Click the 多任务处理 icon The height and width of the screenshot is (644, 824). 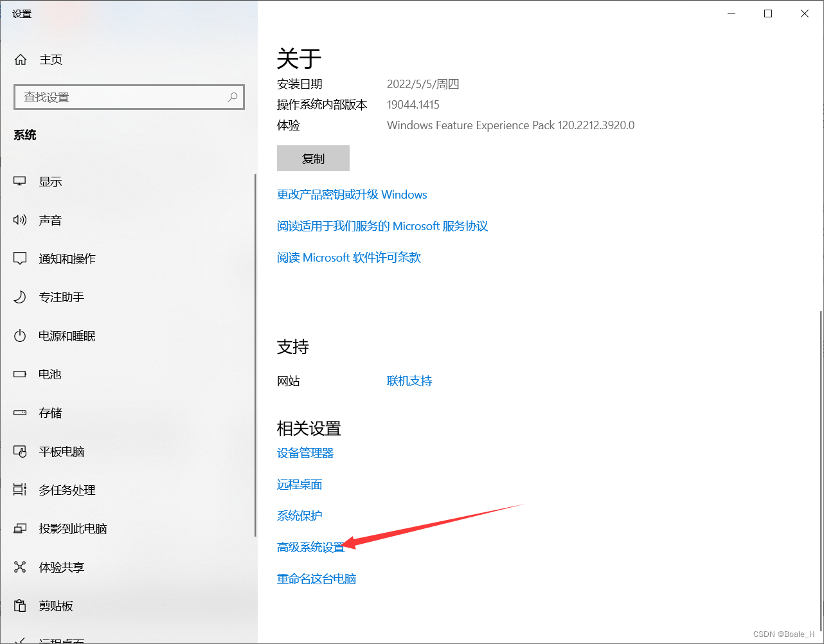(20, 490)
